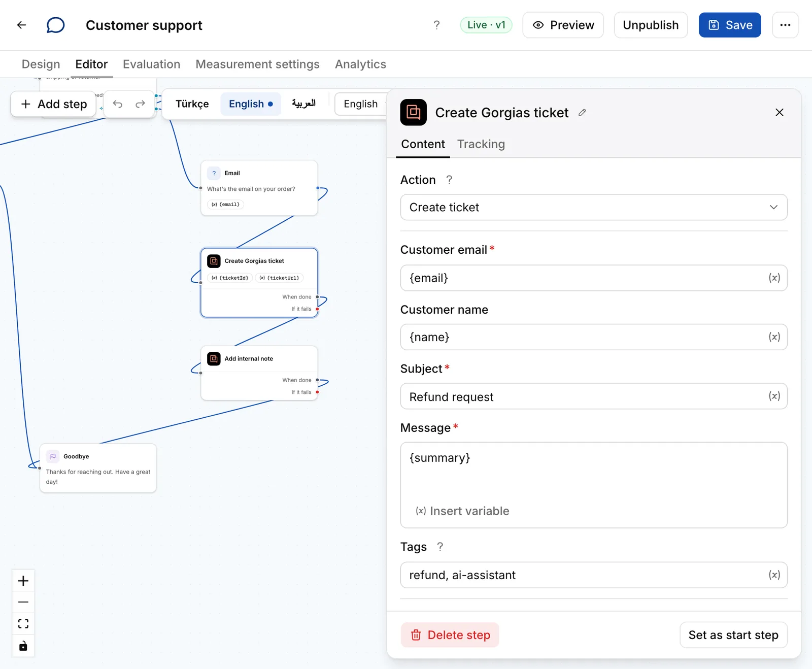Select the Arabic language tab
812x669 pixels.
[304, 104]
